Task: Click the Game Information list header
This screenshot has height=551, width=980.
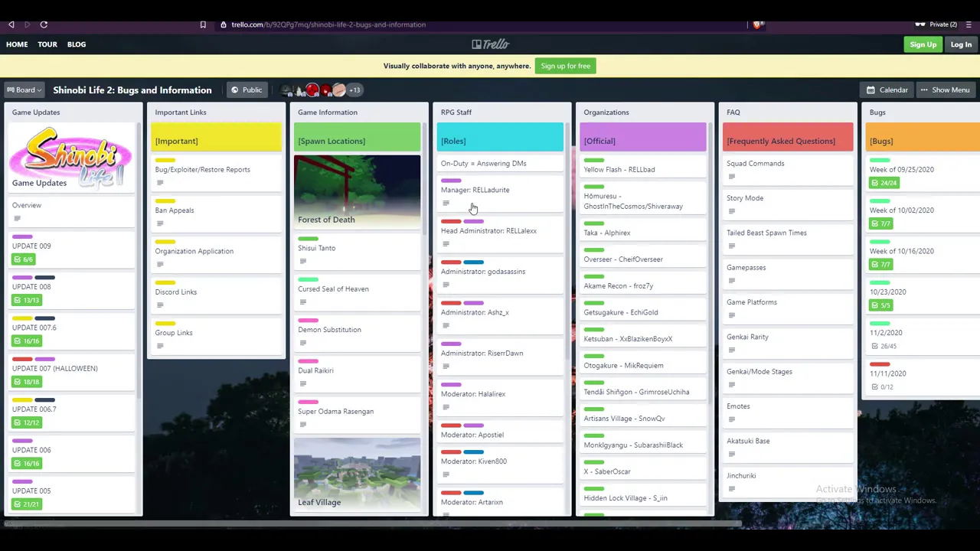Action: coord(328,112)
